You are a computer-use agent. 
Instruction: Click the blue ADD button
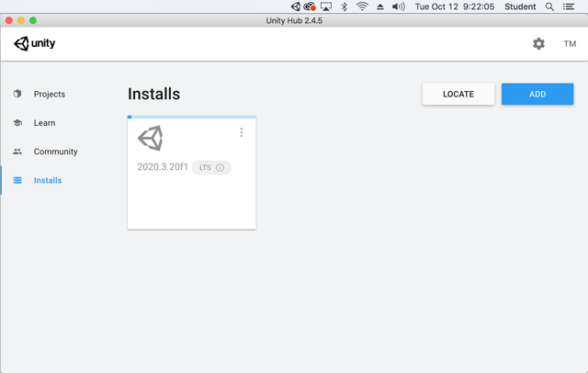point(537,94)
